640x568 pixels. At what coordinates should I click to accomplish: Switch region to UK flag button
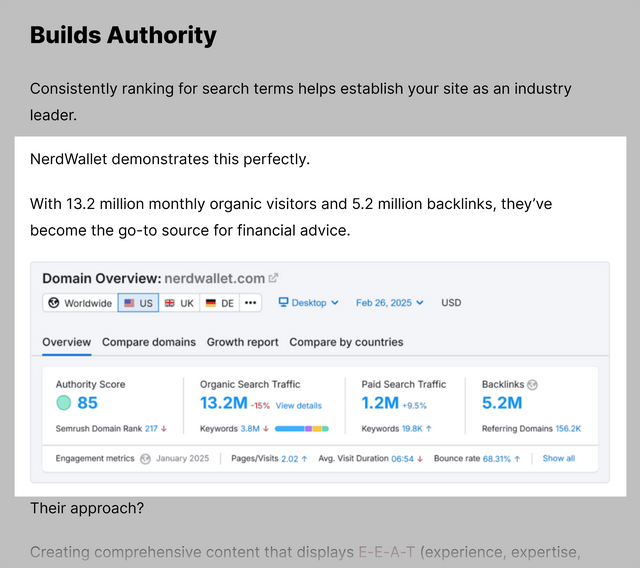(179, 302)
